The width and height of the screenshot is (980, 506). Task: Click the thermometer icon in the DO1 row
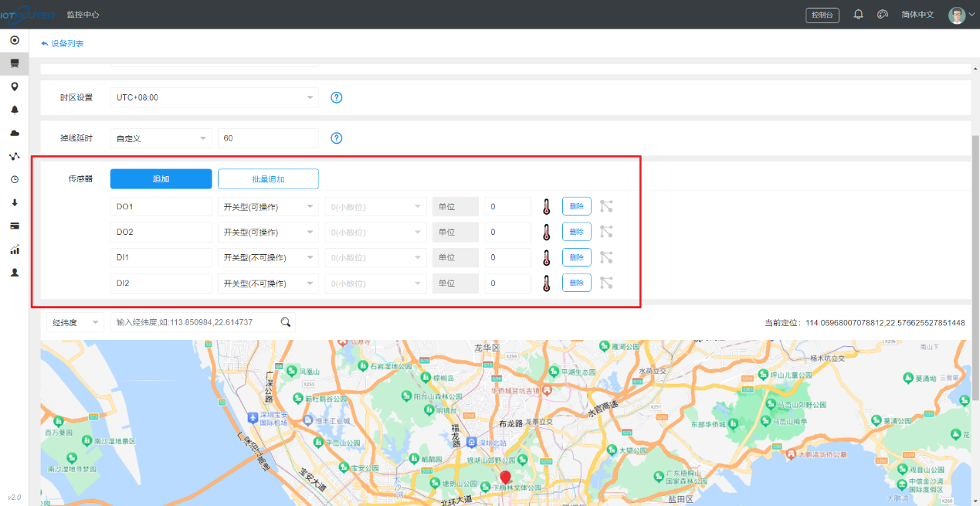pyautogui.click(x=546, y=206)
